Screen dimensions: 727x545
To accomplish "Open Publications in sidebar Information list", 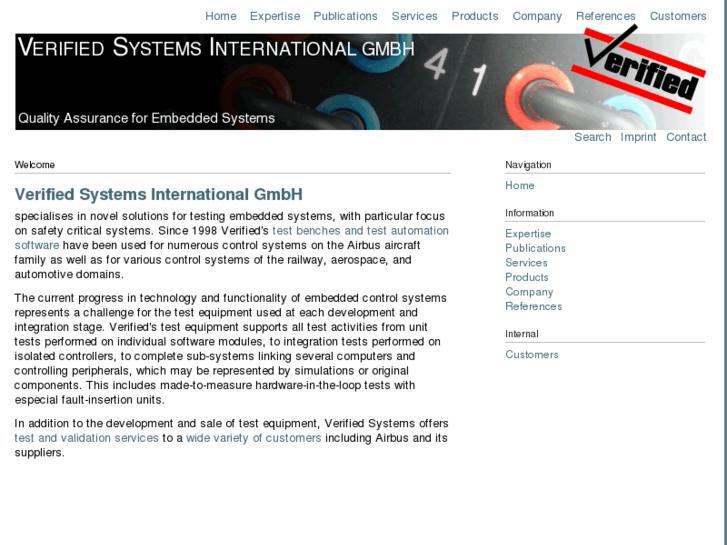I will (x=536, y=248).
